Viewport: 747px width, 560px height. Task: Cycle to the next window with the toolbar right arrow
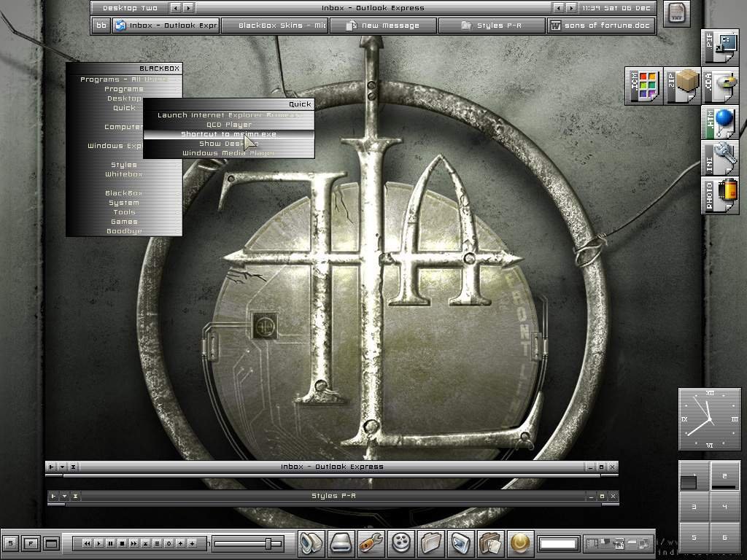[570, 8]
